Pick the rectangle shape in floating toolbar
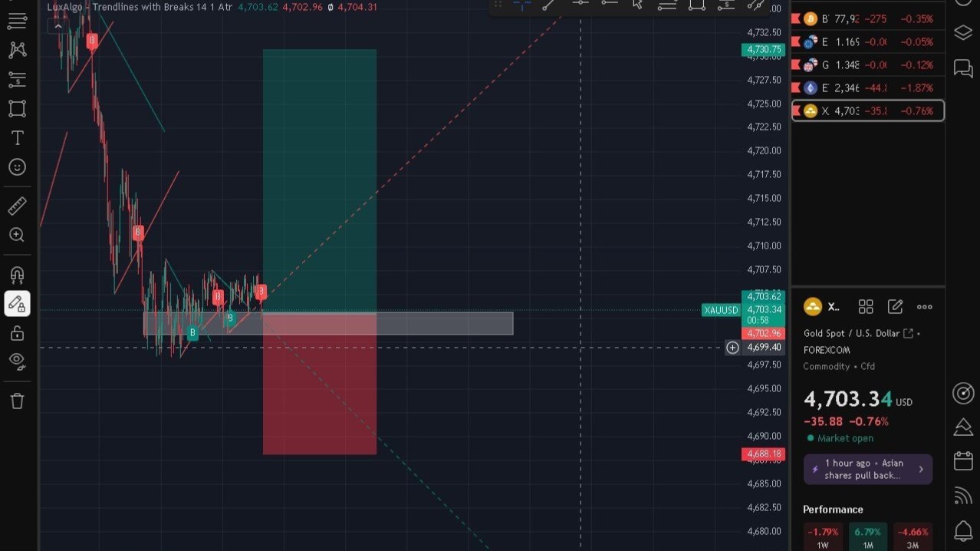Image resolution: width=980 pixels, height=551 pixels. pos(696,5)
